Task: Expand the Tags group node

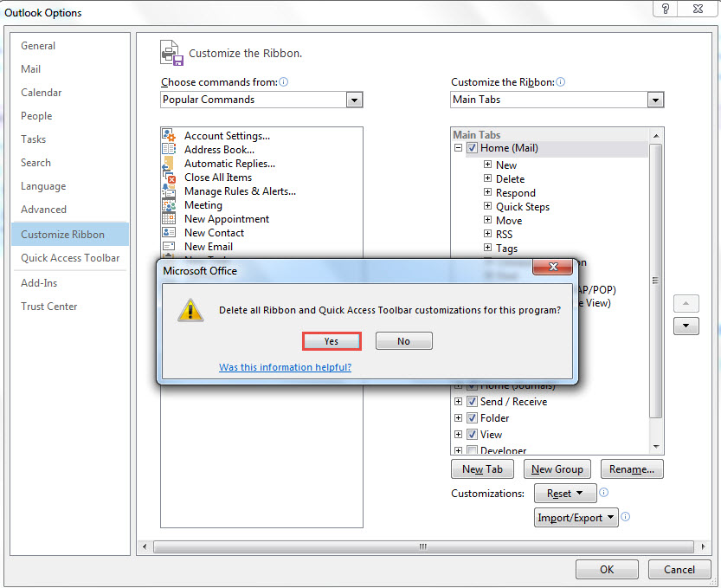Action: pos(487,248)
